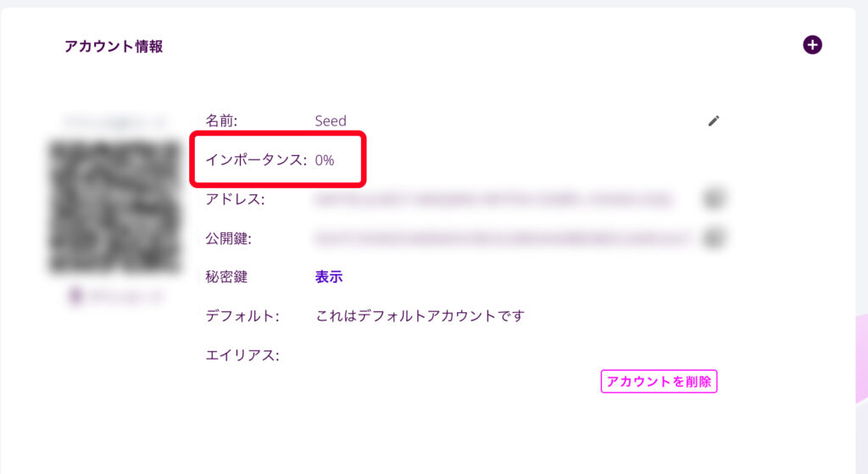
Task: Click the アカウント情報 heading
Action: point(114,46)
